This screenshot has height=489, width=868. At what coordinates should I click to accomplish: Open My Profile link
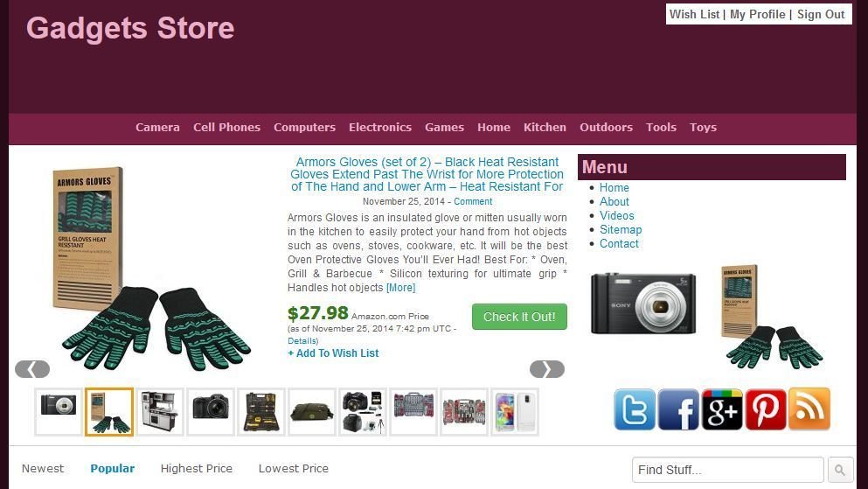[757, 14]
